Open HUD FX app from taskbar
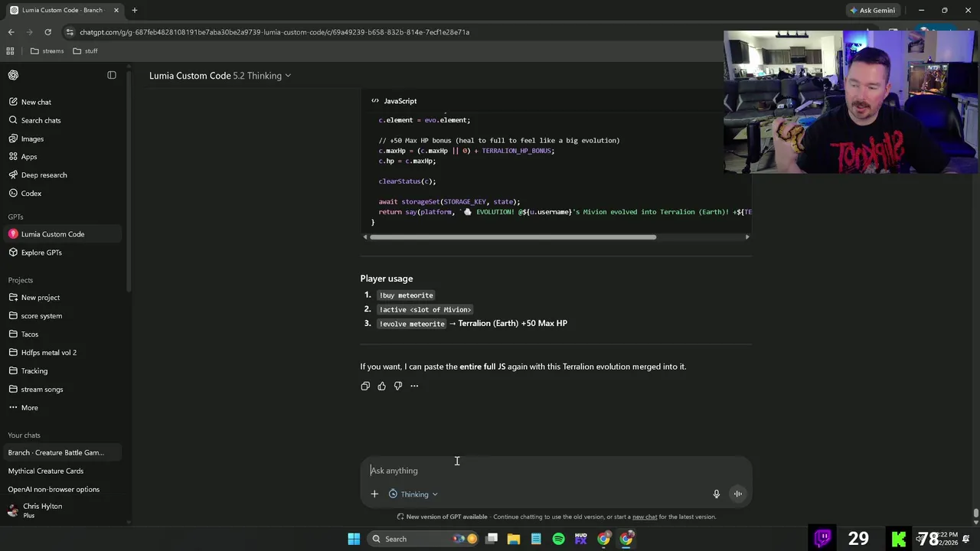980x551 pixels. click(x=581, y=539)
